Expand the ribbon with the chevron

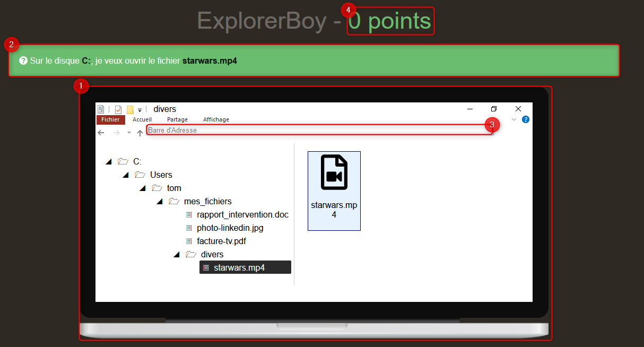pos(514,119)
